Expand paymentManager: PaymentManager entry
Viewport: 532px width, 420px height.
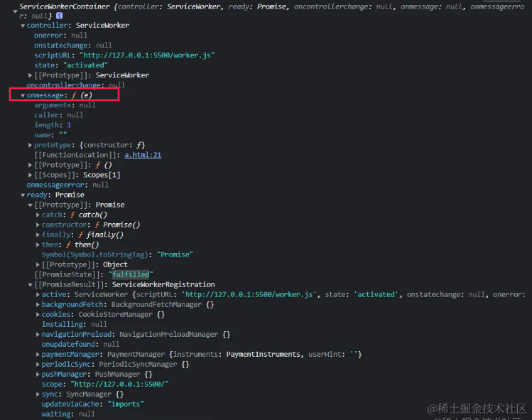38,355
